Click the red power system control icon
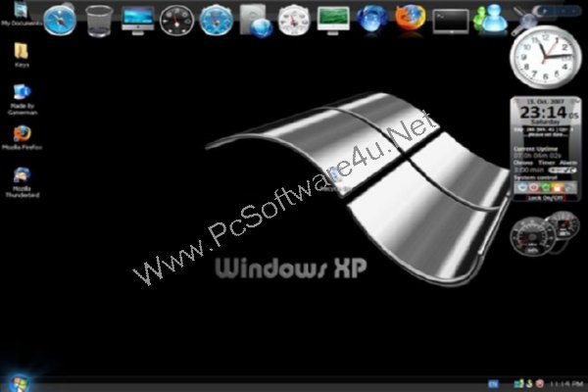 (x=534, y=187)
